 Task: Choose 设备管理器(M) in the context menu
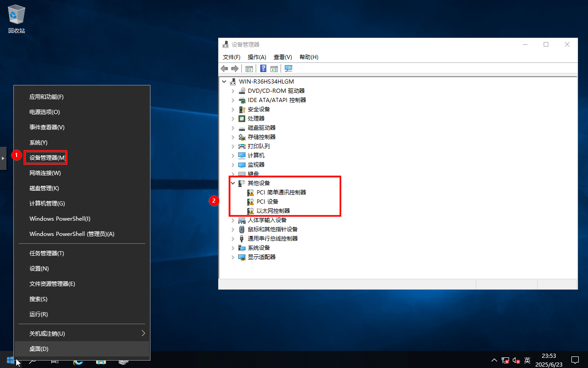(82, 157)
